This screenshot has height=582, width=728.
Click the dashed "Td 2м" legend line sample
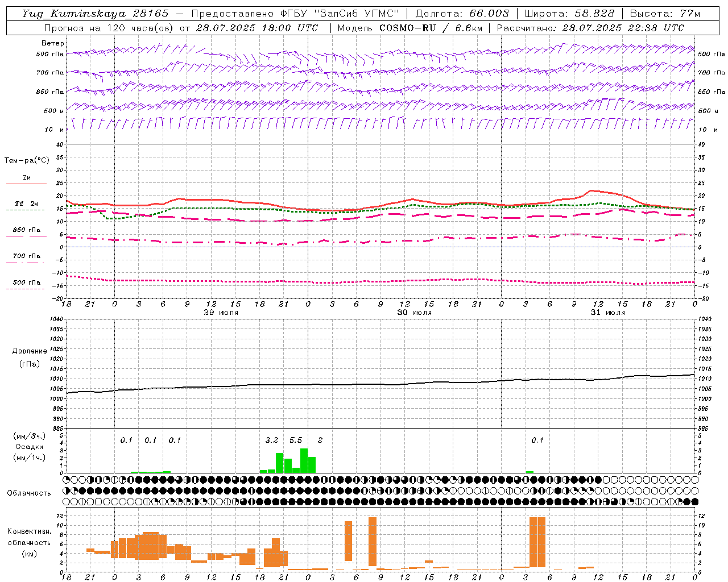click(x=25, y=210)
